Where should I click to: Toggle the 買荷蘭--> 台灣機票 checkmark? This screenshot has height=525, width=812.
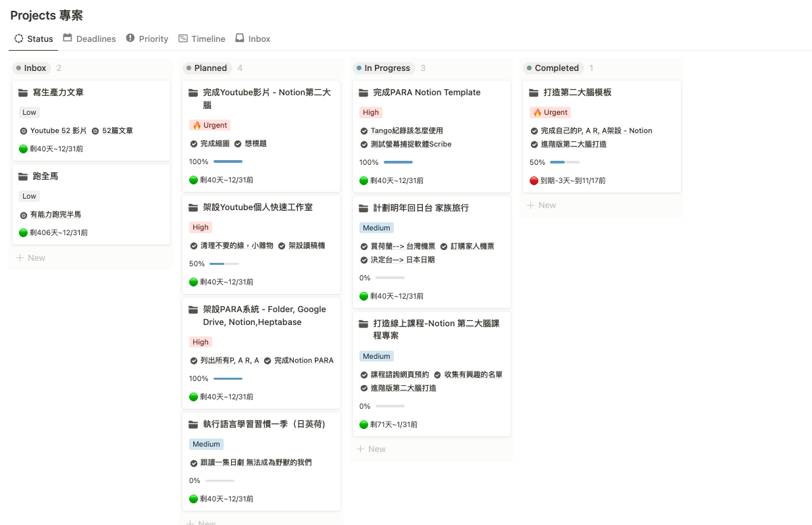364,247
